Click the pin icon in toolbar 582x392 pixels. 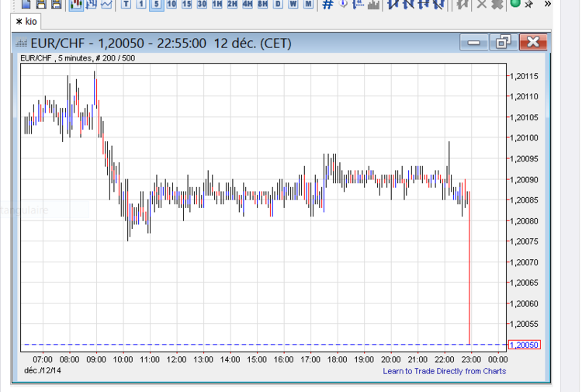tap(528, 5)
